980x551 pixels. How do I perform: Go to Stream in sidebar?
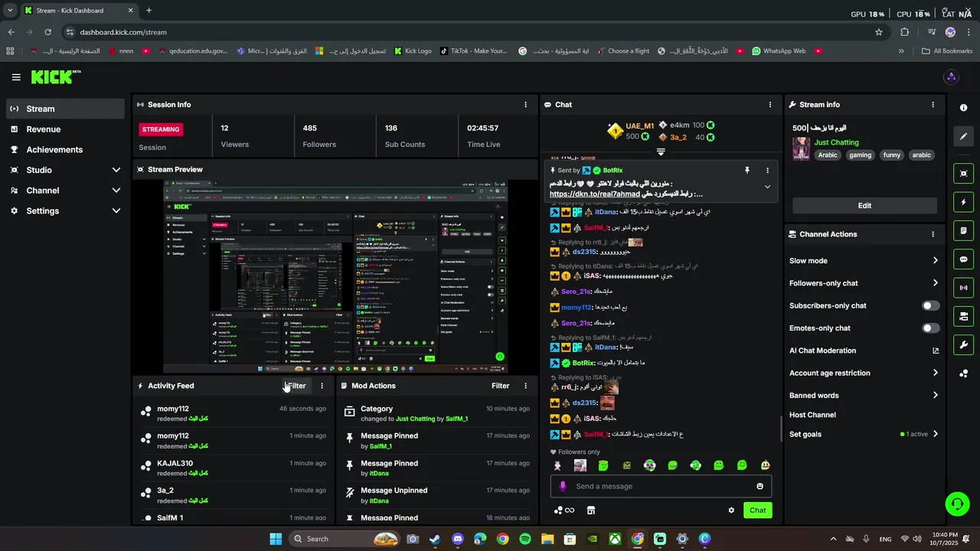65,109
